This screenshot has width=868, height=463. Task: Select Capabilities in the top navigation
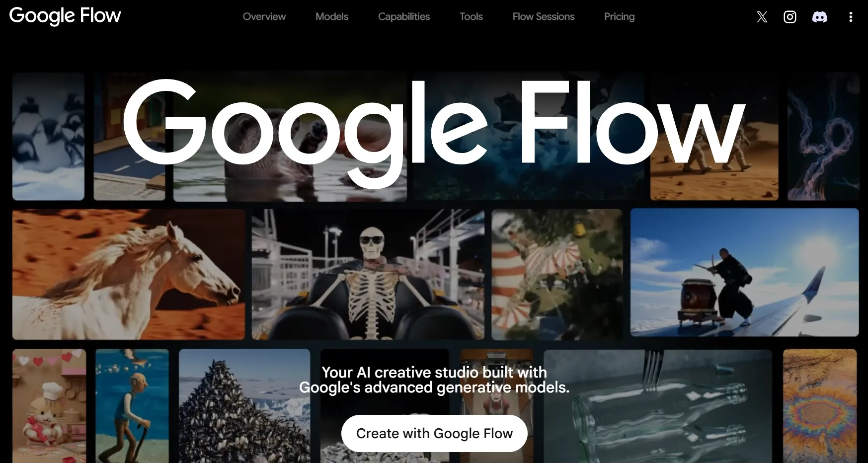pos(404,16)
